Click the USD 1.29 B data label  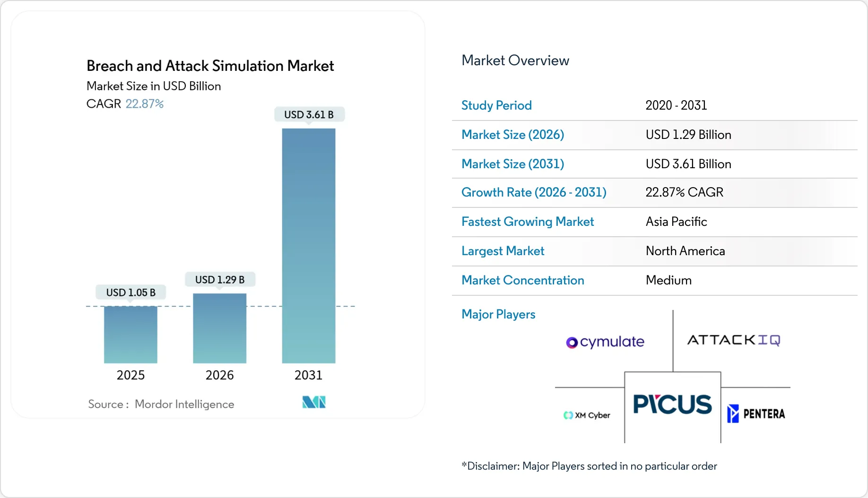(x=220, y=280)
